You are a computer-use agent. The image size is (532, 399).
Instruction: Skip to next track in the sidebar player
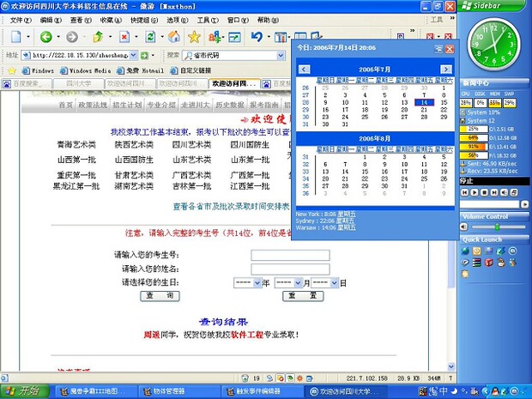[494, 192]
